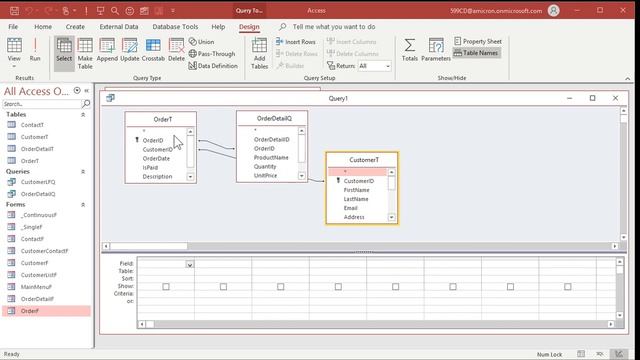This screenshot has width=640, height=360.
Task: Open Customize Quick Access Toolbar arrow
Action: [x=173, y=11]
